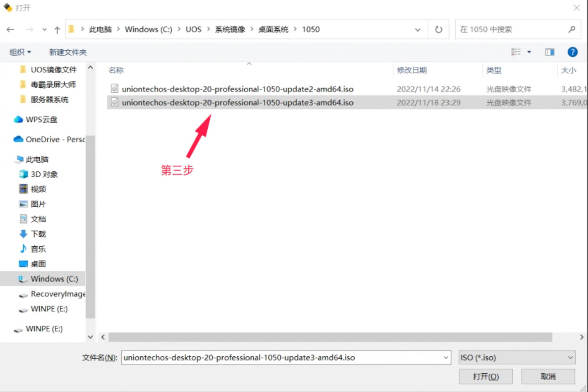Open the 下载 folder in sidebar
The height and width of the screenshot is (392, 588).
tap(38, 234)
